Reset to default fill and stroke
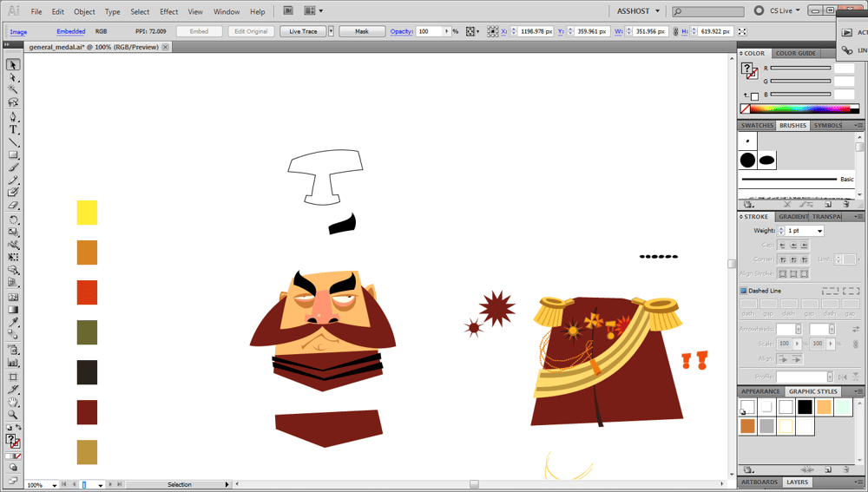 tap(9, 427)
